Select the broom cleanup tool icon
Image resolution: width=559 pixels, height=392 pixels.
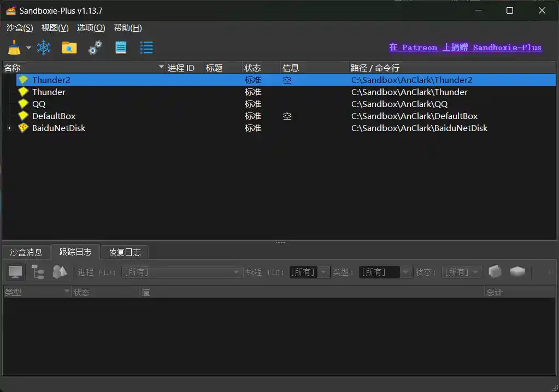tap(14, 47)
